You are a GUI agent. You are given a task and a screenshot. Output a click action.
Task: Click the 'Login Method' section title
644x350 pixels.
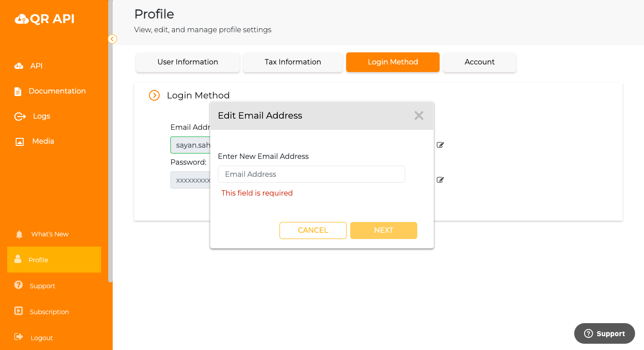[198, 95]
